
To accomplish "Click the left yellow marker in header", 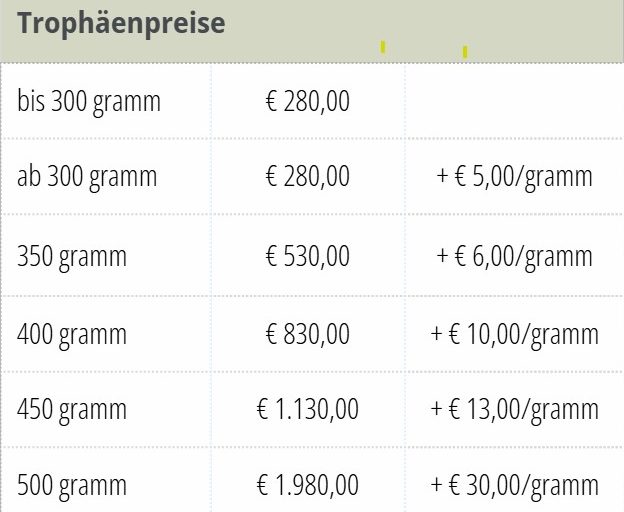I will (x=383, y=47).
